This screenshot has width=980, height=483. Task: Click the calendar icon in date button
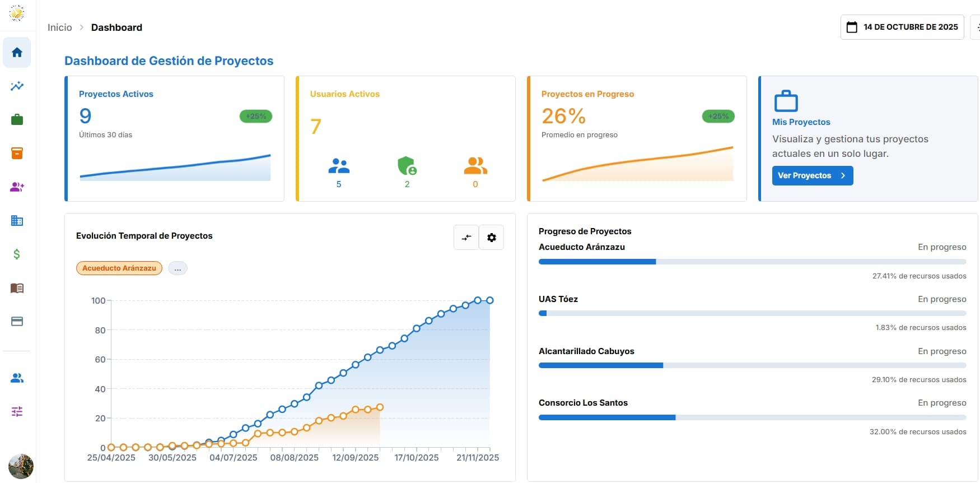coord(851,27)
